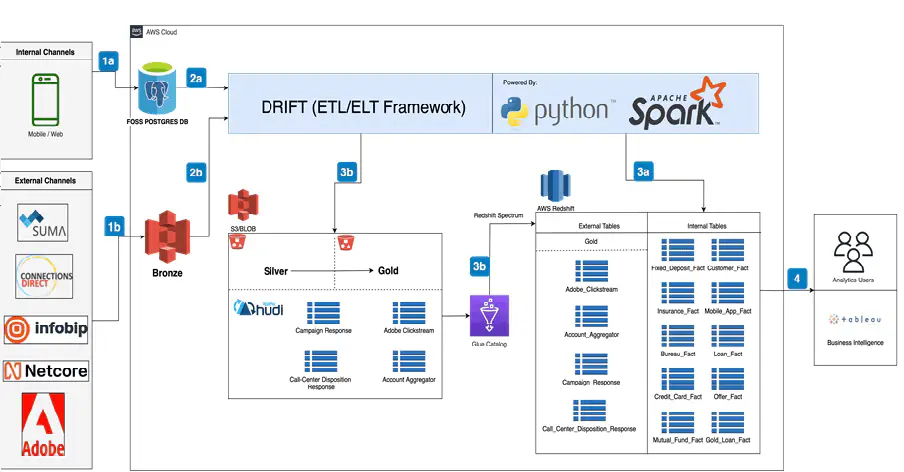This screenshot has height=472, width=904.
Task: Select the External Channels header
Action: tap(45, 180)
